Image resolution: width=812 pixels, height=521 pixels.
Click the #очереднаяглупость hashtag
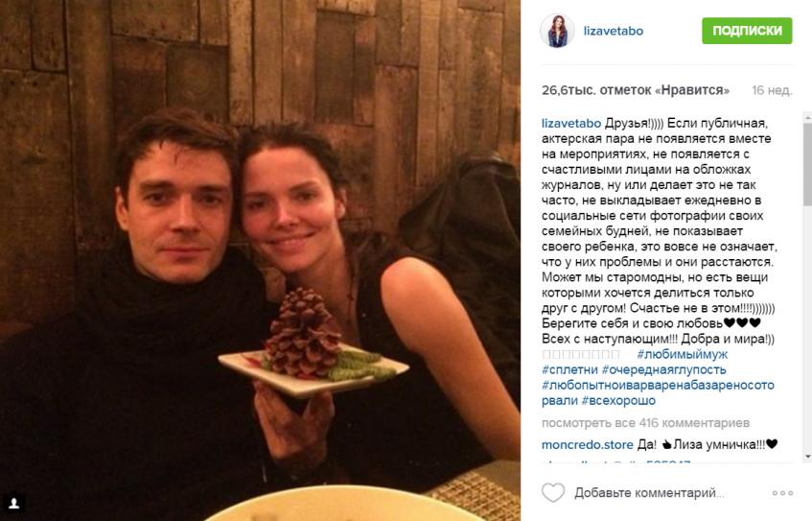coord(664,369)
